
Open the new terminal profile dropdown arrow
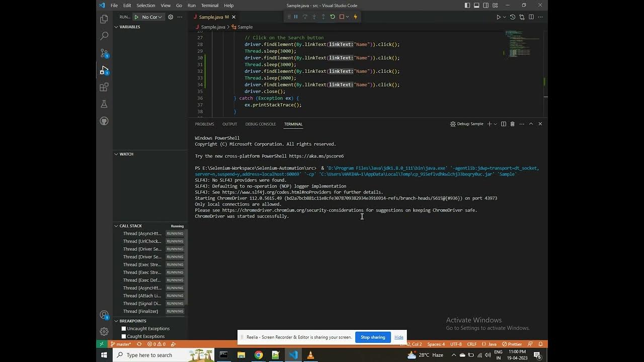click(495, 124)
